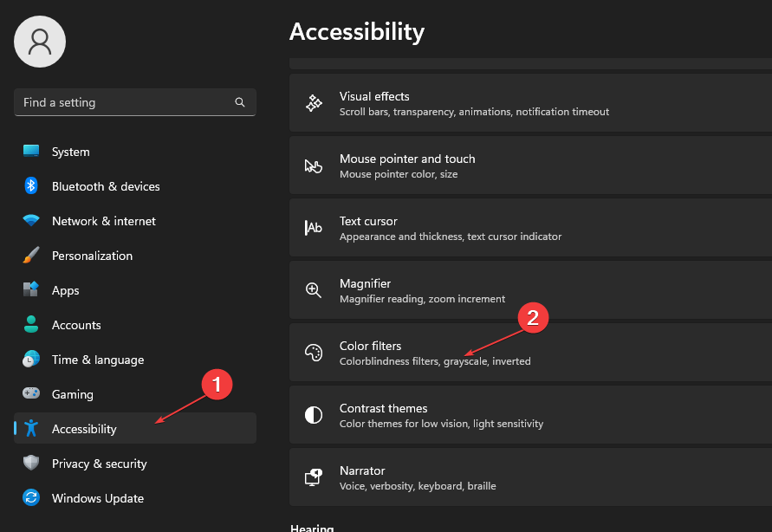The width and height of the screenshot is (772, 532).
Task: Select Accounts in the sidebar
Action: (75, 325)
